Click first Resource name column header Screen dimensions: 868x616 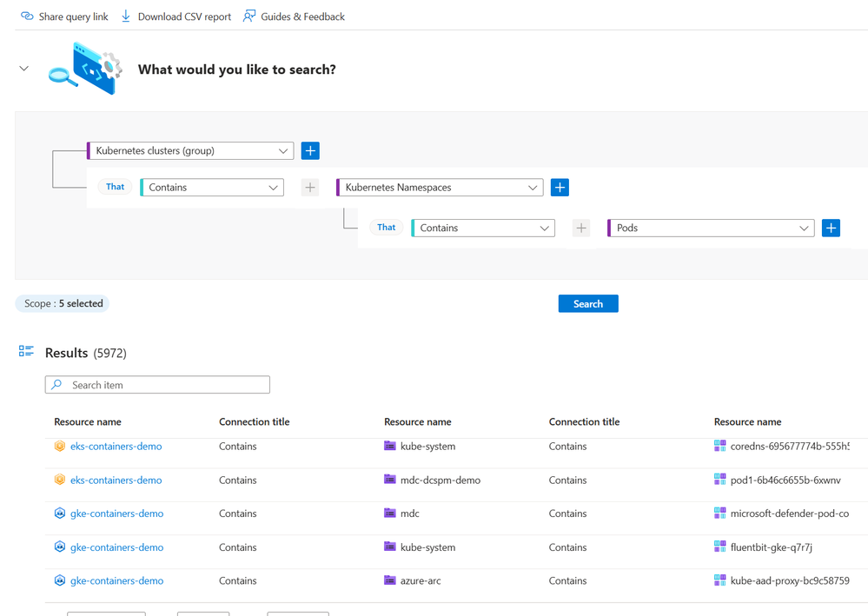tap(88, 421)
